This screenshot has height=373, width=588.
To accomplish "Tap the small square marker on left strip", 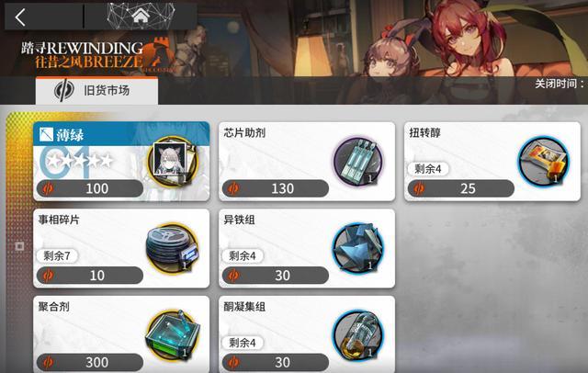I will coord(20,246).
